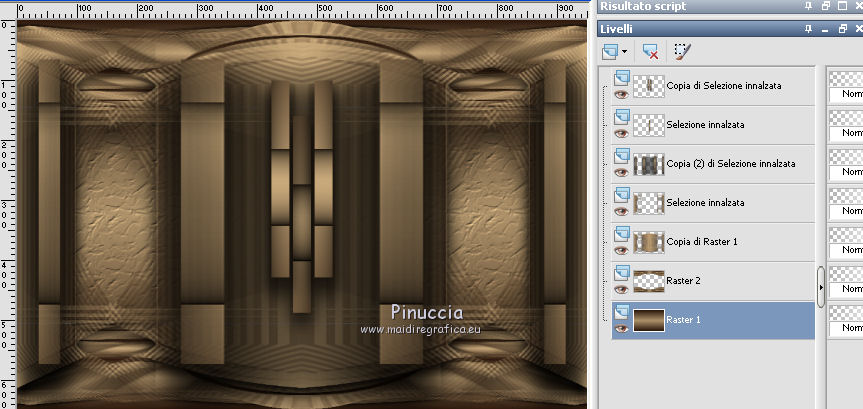Click the Copia di Raster 1 thumbnail
Viewport: 863px width, 409px height.
pos(649,242)
